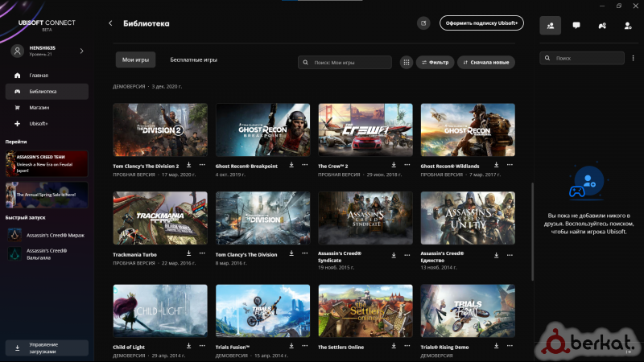This screenshot has width=644, height=362.
Task: Click the Поиск: Мои игры search field
Action: click(x=345, y=63)
